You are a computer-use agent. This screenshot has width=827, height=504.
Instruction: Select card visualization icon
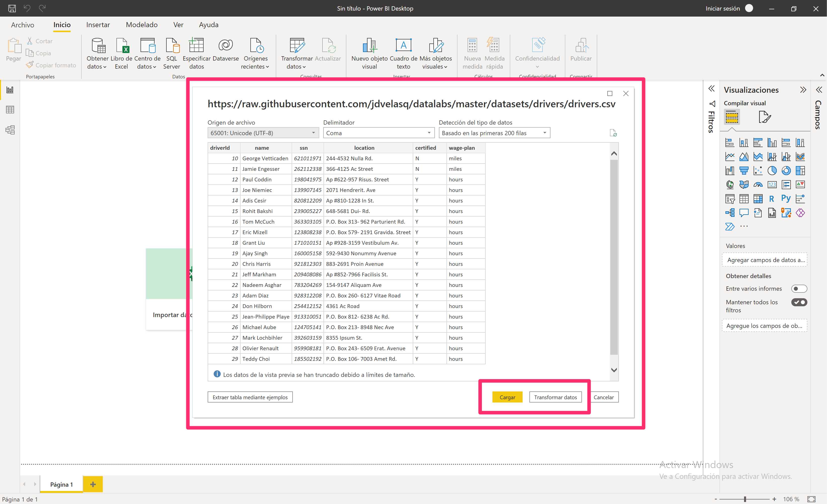point(772,185)
